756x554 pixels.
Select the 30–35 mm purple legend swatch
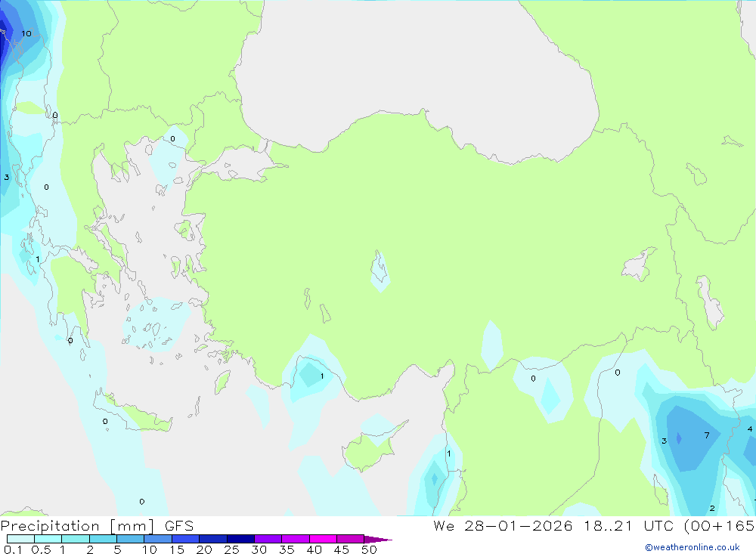pyautogui.click(x=268, y=539)
